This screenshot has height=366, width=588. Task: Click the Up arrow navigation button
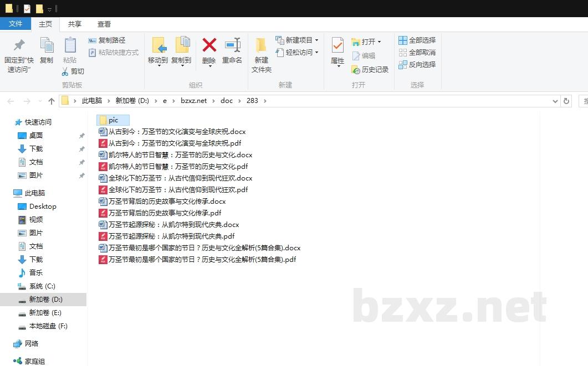coord(52,101)
